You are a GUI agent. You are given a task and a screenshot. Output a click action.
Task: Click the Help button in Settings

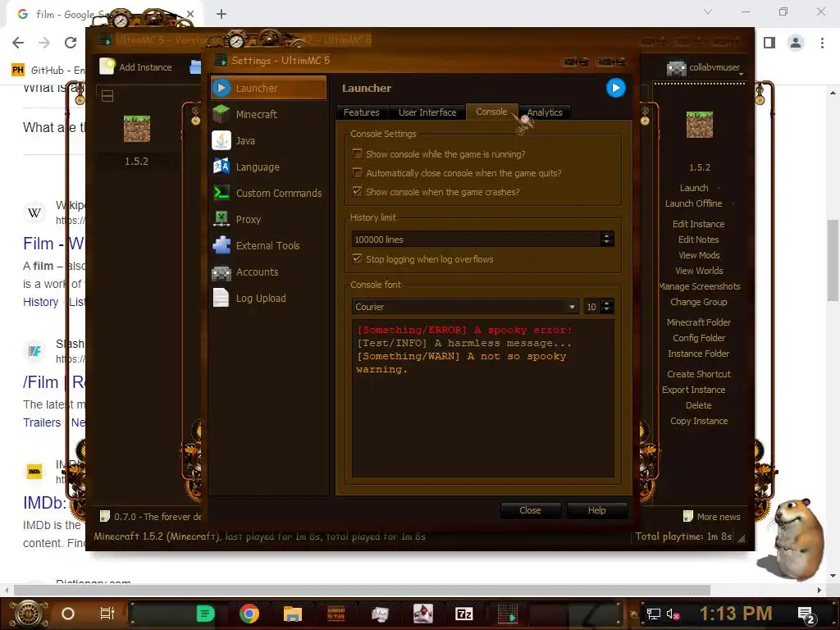coord(597,510)
